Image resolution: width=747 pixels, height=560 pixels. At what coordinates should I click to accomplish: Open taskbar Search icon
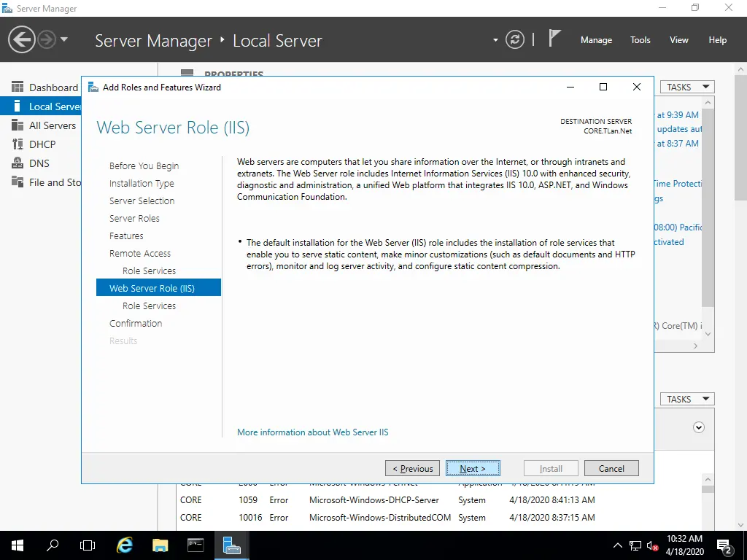click(x=53, y=545)
